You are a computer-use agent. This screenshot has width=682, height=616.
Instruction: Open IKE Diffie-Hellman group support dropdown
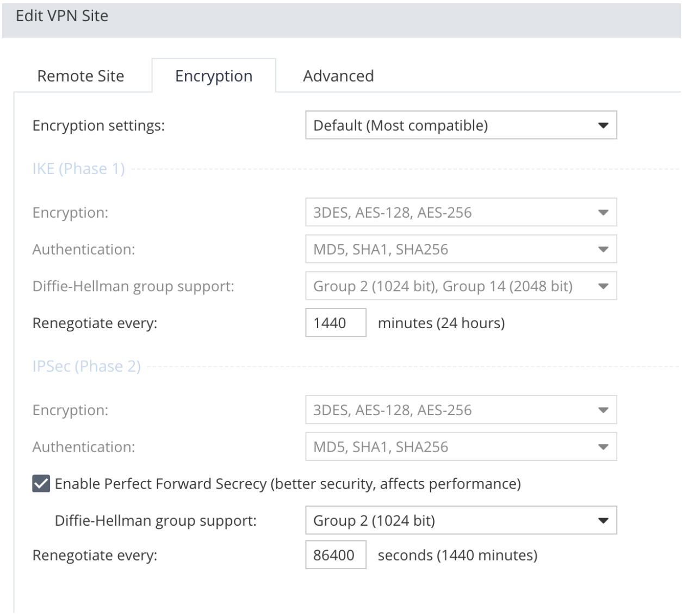[x=460, y=286]
